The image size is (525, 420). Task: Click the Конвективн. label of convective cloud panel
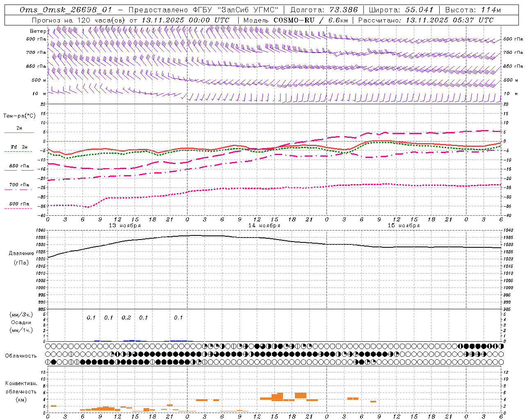click(x=21, y=383)
